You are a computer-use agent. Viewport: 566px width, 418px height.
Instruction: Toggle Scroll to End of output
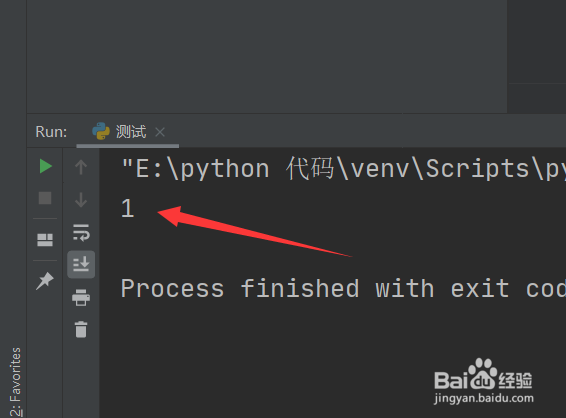[x=81, y=264]
